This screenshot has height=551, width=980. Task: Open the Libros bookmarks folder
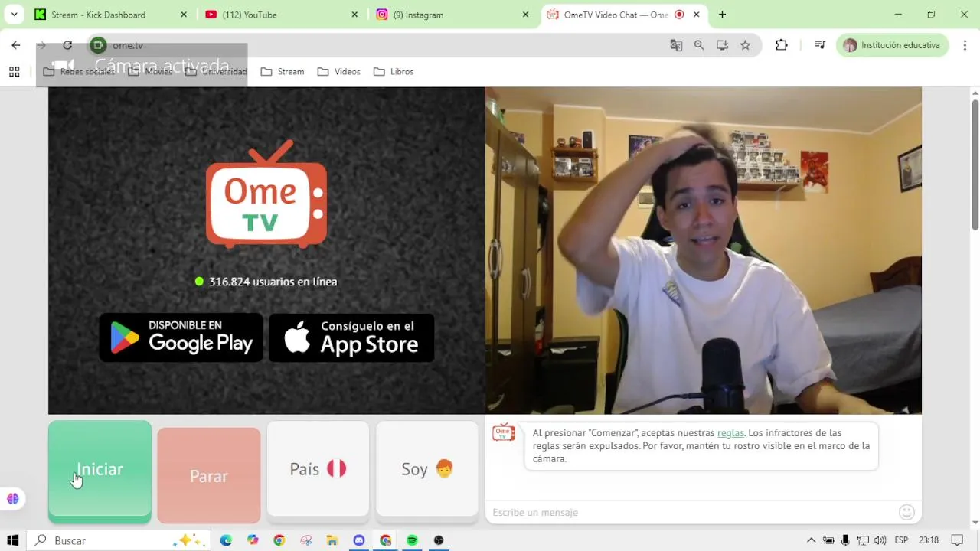pos(394,72)
